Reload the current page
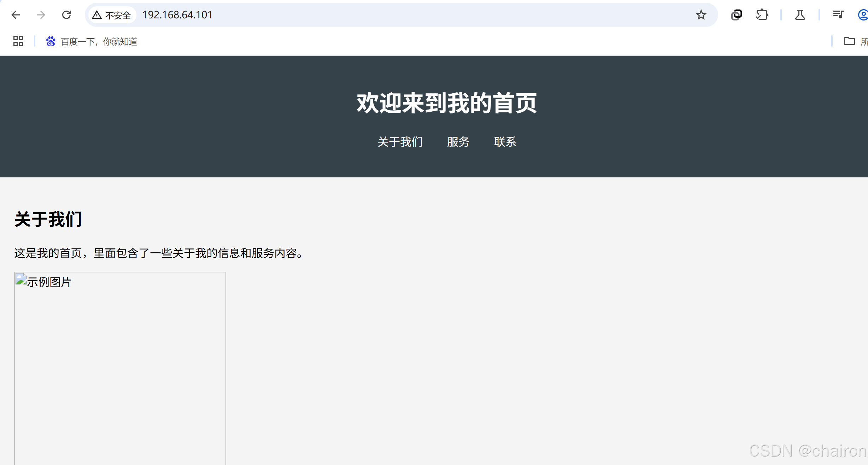The height and width of the screenshot is (465, 868). coord(66,15)
